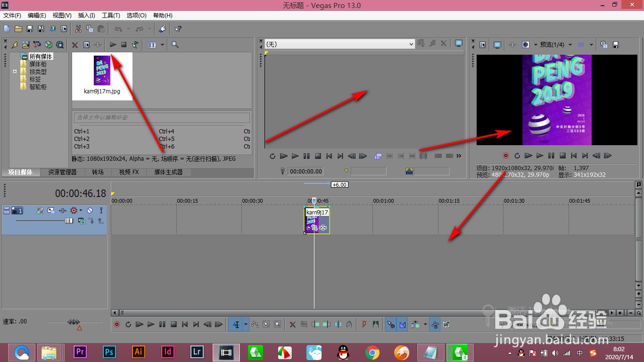Open the undo history dropdown arrow
Screen dimensions: 644x362
129,29
